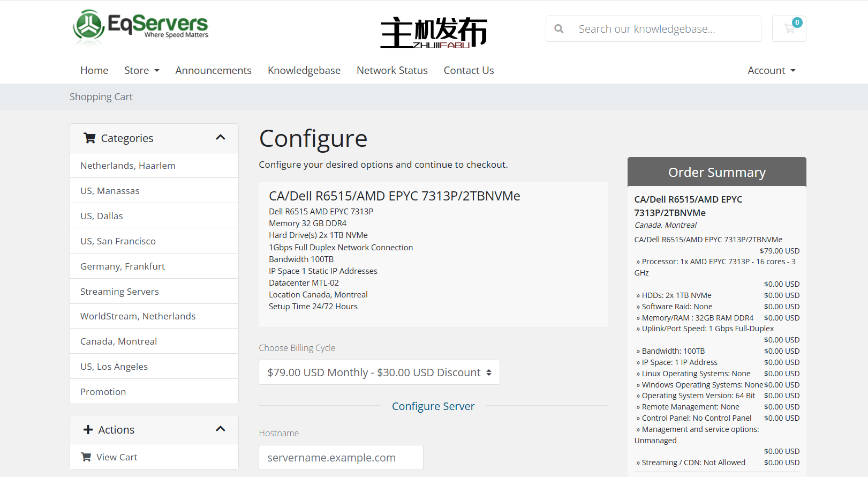This screenshot has height=477, width=868.
Task: Click the Hostname input field
Action: tap(341, 458)
